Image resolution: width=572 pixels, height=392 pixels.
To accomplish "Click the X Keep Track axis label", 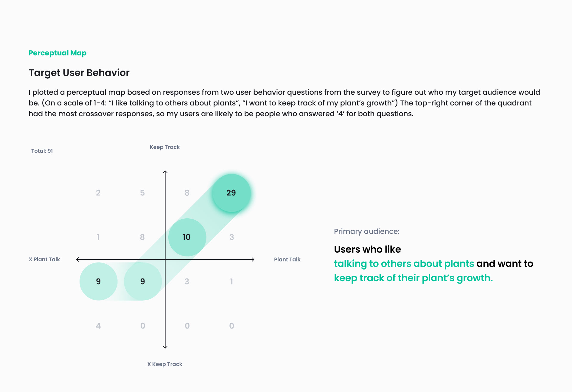I will pyautogui.click(x=165, y=364).
